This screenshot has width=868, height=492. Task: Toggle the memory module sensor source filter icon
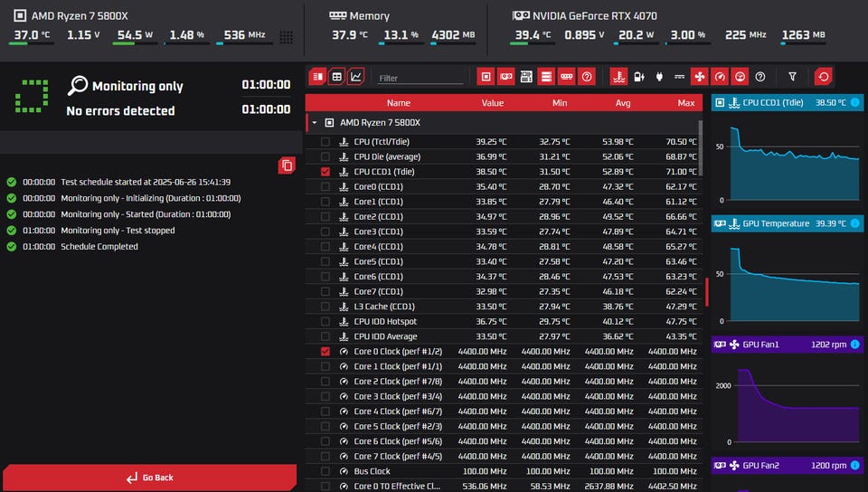coord(566,77)
